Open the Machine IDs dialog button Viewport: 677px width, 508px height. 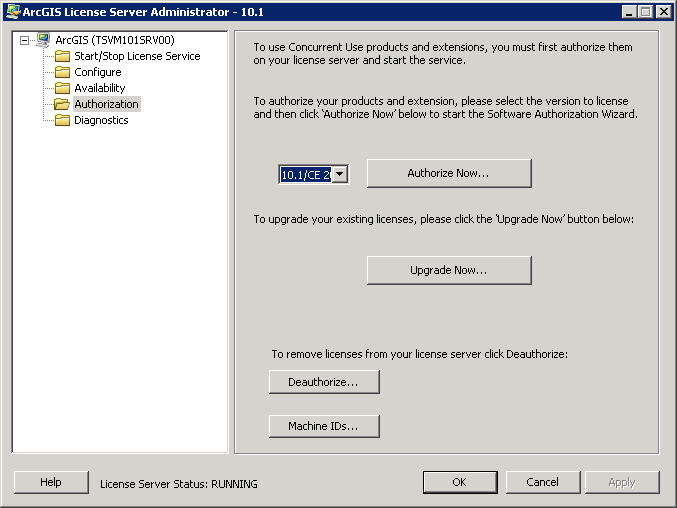pos(324,426)
